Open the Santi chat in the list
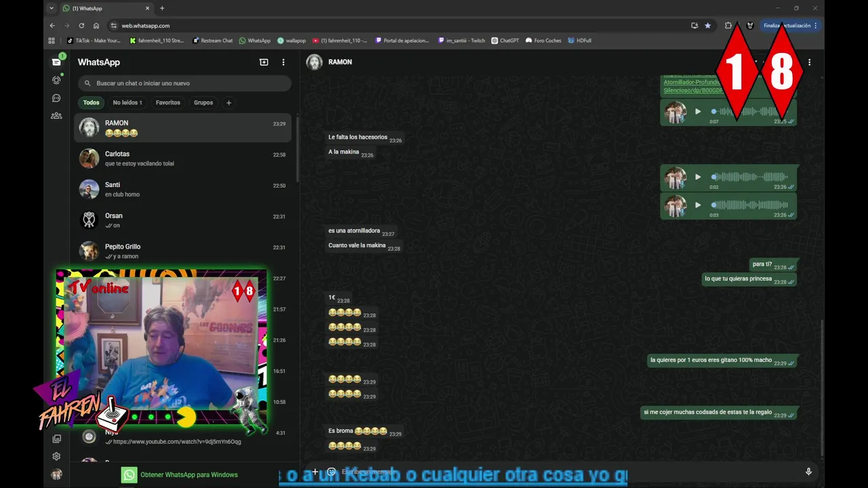 tap(182, 189)
